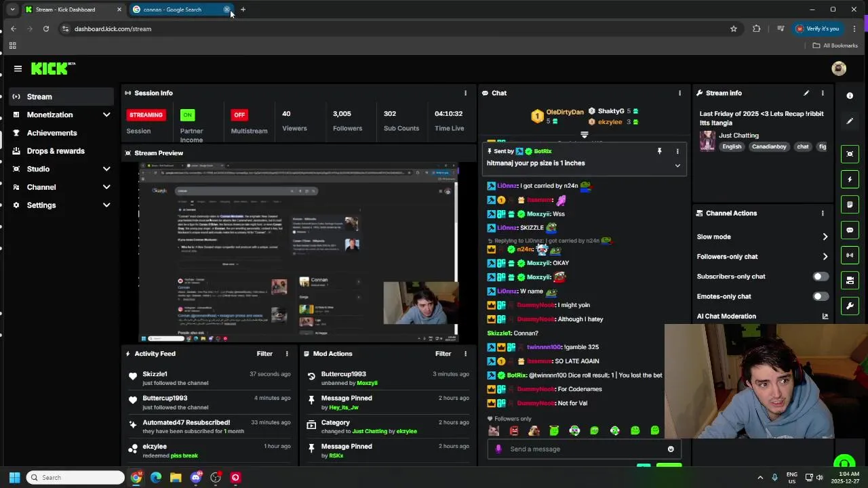Open Slow mode options chevron
868x488 pixels.
coord(825,237)
